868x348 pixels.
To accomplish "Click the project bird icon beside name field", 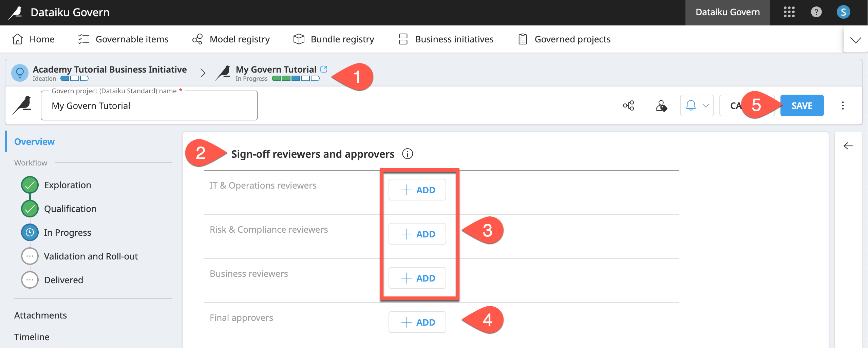I will (x=22, y=105).
